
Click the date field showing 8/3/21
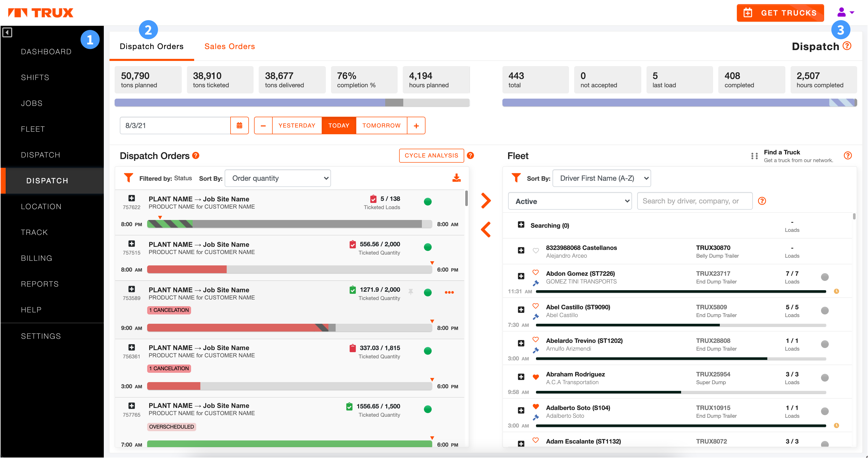click(x=175, y=125)
